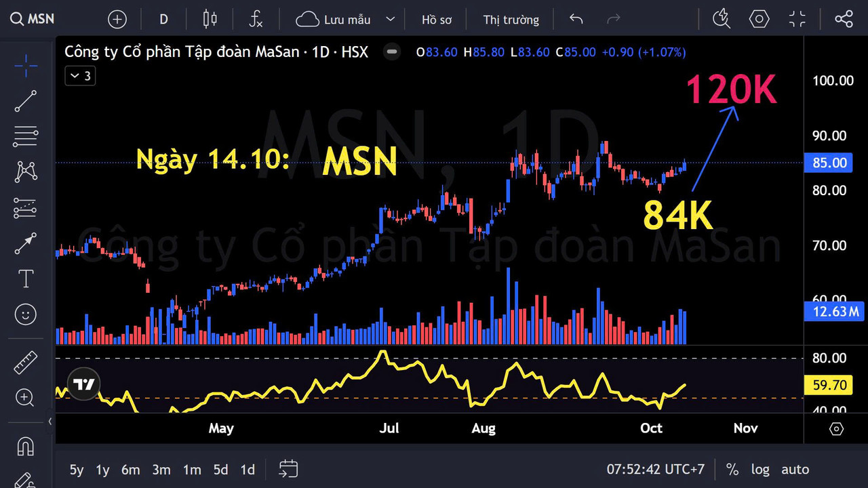Click the Nov label on time axis
This screenshot has width=868, height=488.
(745, 428)
